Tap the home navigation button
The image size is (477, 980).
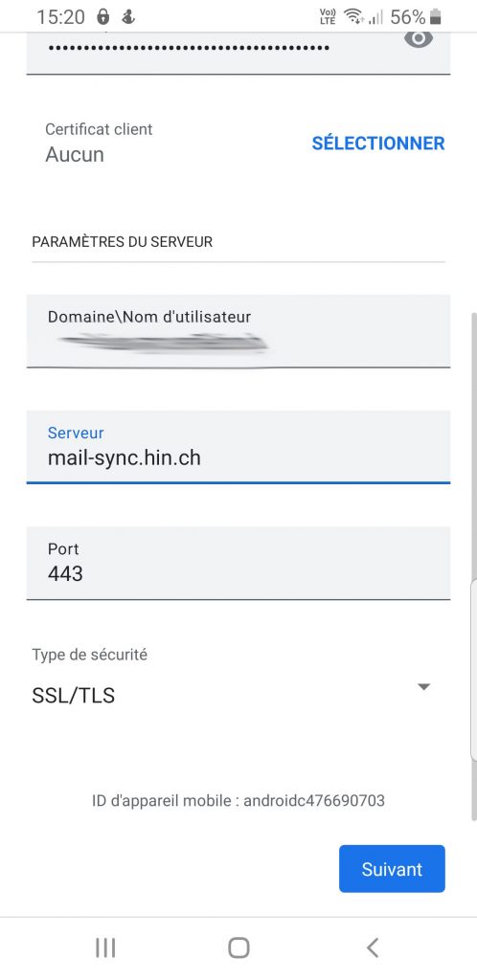(x=238, y=947)
